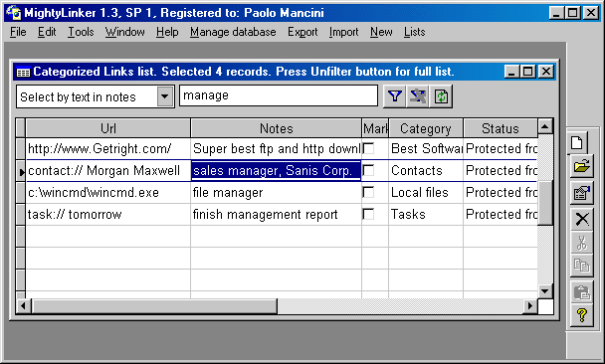The height and width of the screenshot is (364, 605).
Task: Click the 'Local files' category cell
Action: click(426, 192)
